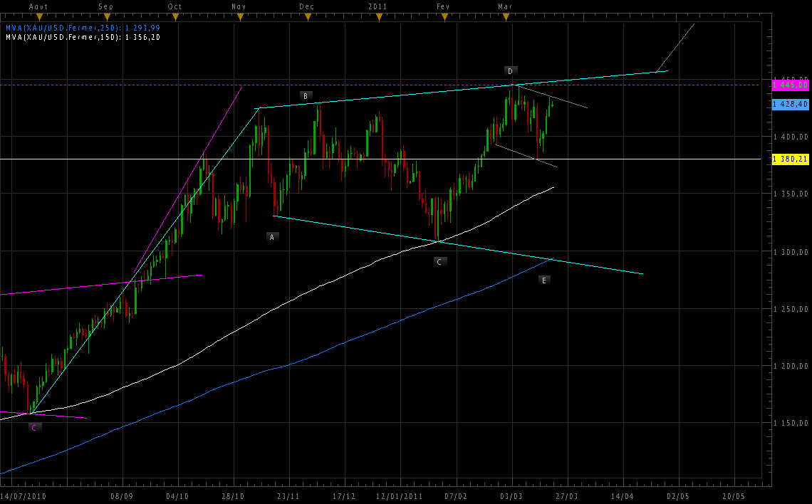812x504 pixels.
Task: Select the Mar month triangle marker
Action: (507, 16)
